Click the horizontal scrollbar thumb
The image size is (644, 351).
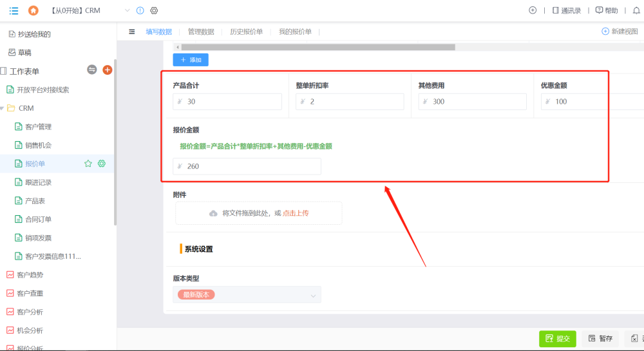[318, 47]
